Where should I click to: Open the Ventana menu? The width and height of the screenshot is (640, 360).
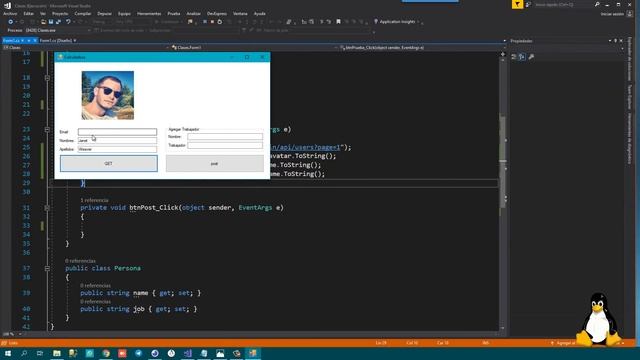[x=240, y=14]
